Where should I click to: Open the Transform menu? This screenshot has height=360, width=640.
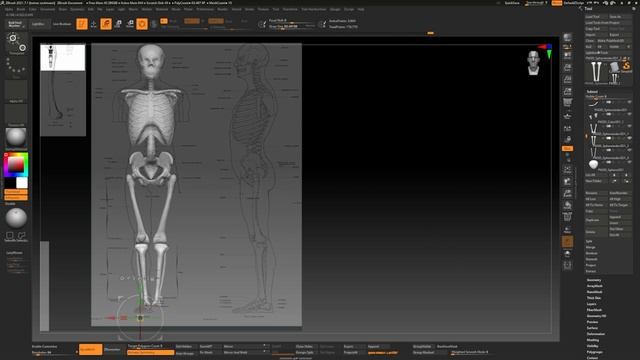[x=290, y=9]
